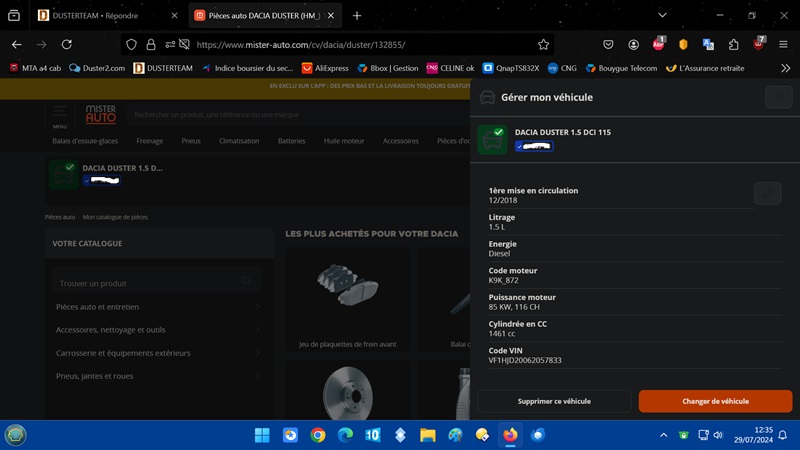Viewport: 800px width, 450px height.
Task: Open the volume control in system tray
Action: (718, 435)
